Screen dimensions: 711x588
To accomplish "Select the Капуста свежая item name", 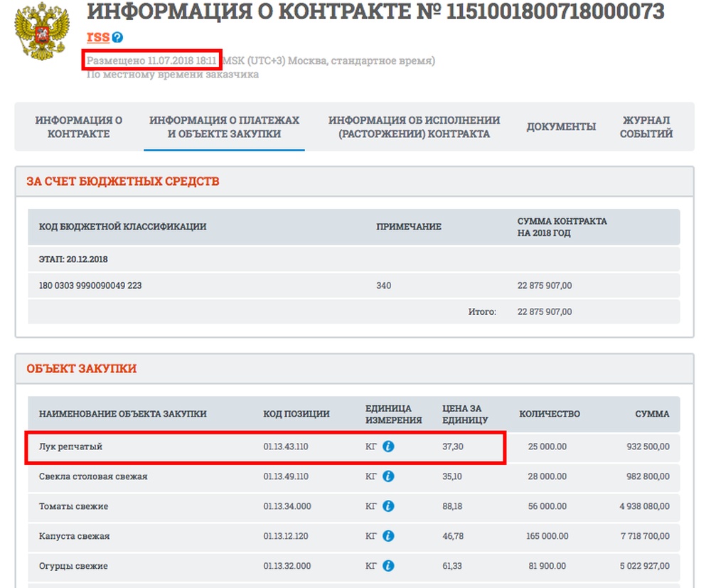I will [74, 536].
